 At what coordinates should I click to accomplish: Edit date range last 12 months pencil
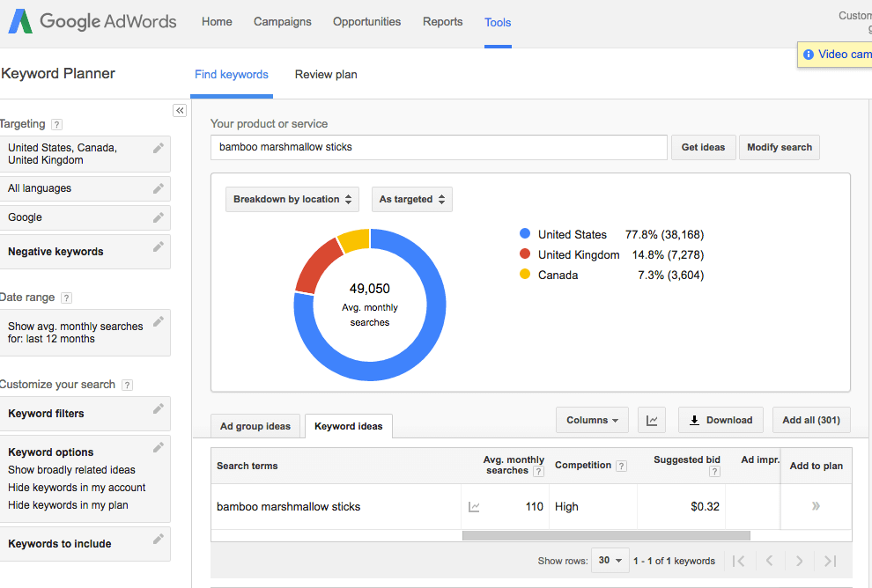159,321
